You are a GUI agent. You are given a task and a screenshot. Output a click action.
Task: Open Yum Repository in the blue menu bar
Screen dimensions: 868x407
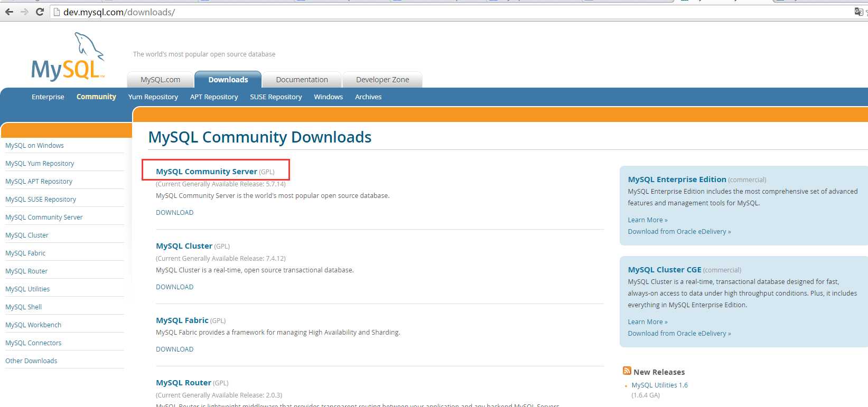pos(153,97)
